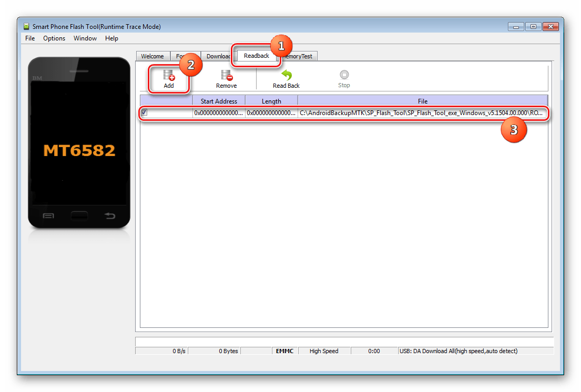
Task: Close the Smart Phone Flash Tool window
Action: tap(551, 27)
